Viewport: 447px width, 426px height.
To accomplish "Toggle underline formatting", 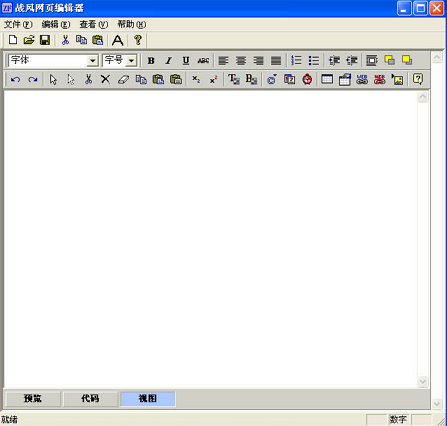I will [x=186, y=61].
